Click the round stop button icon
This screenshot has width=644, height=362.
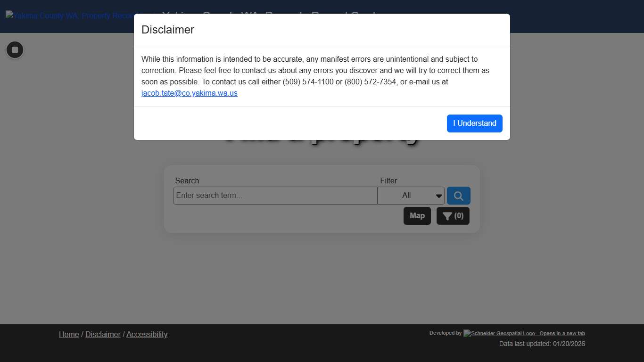click(15, 50)
